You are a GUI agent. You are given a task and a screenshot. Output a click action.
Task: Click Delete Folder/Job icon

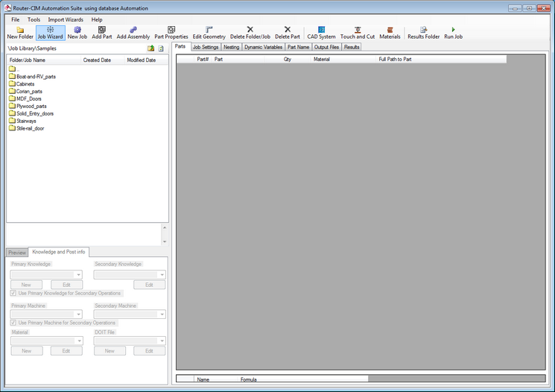click(x=250, y=33)
